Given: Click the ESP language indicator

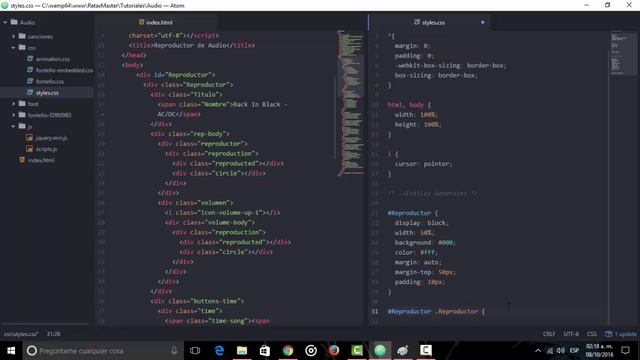Looking at the screenshot, I should 574,351.
